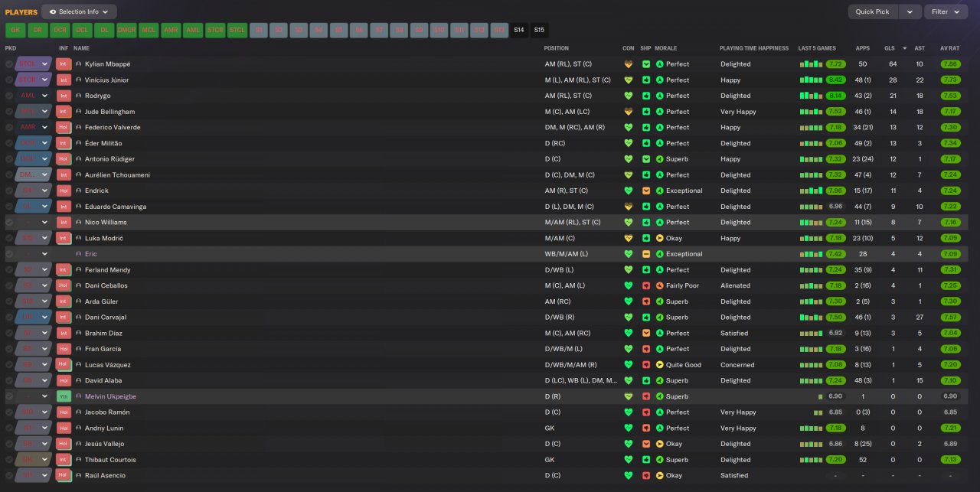
Task: Click Dani Carvajal's player info icon
Action: click(x=78, y=318)
